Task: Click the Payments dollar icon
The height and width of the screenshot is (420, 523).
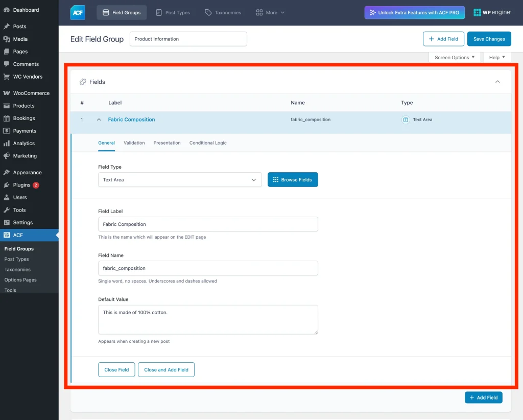Action: coord(7,131)
